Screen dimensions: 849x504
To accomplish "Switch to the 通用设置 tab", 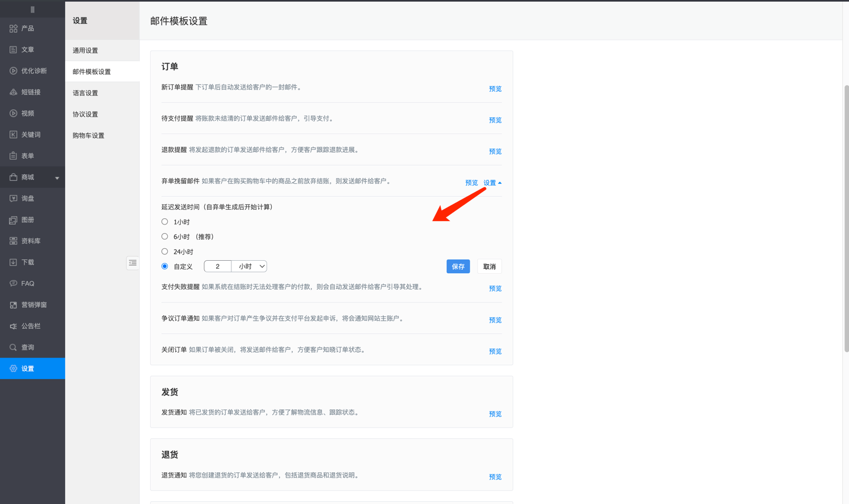I will [86, 50].
